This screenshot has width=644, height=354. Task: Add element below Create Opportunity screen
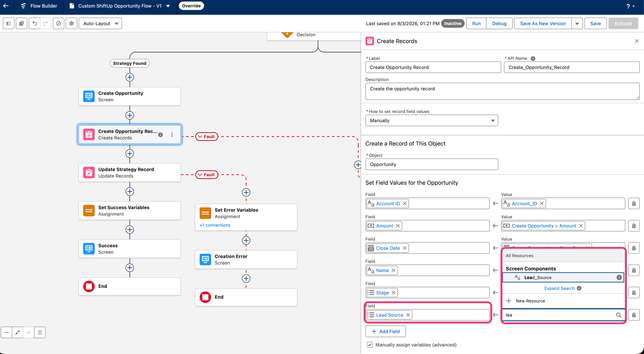click(130, 115)
